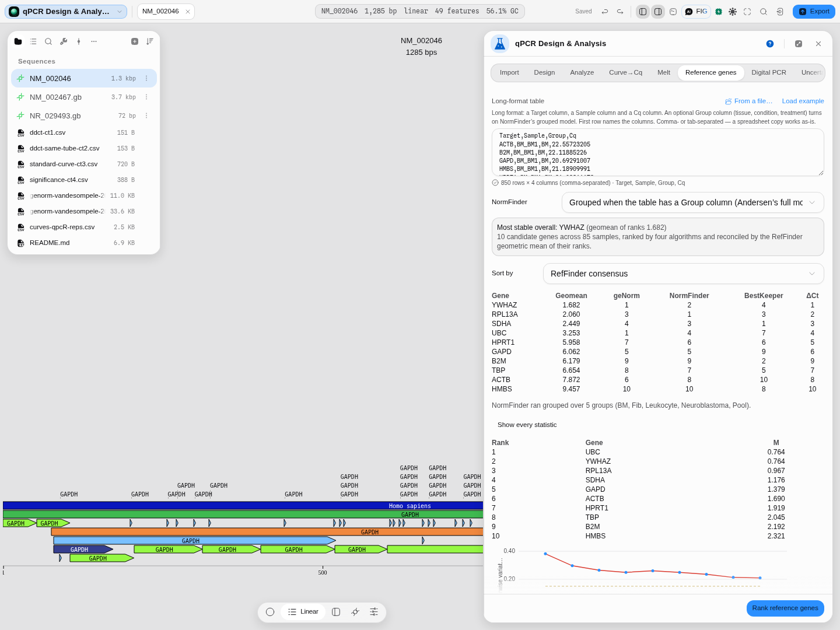Switch to the Analyze tab
The width and height of the screenshot is (840, 630).
click(582, 72)
